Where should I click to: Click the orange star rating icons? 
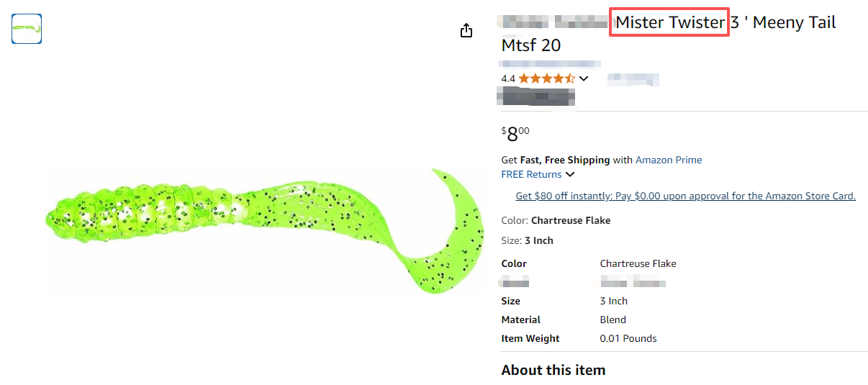click(546, 78)
